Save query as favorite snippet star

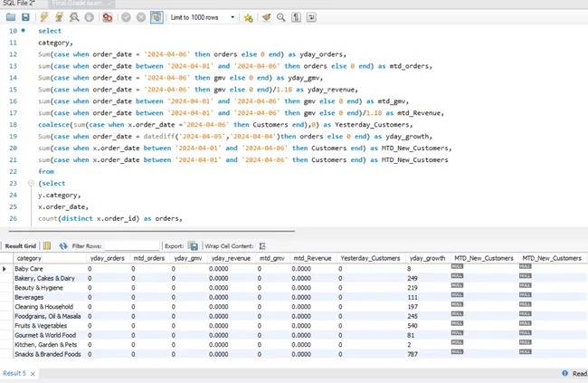click(x=248, y=17)
